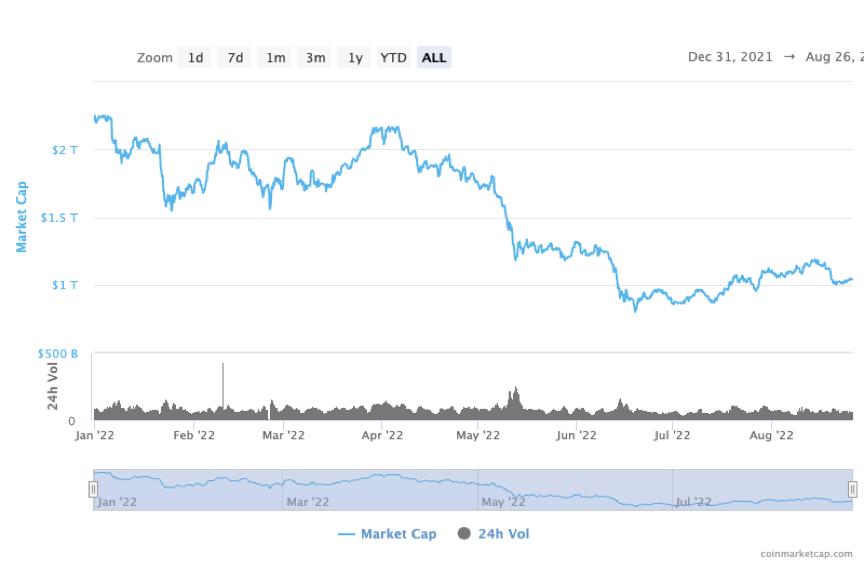Screen dimensions: 864x562
Task: Click the right navigator range handle
Action: tap(852, 489)
